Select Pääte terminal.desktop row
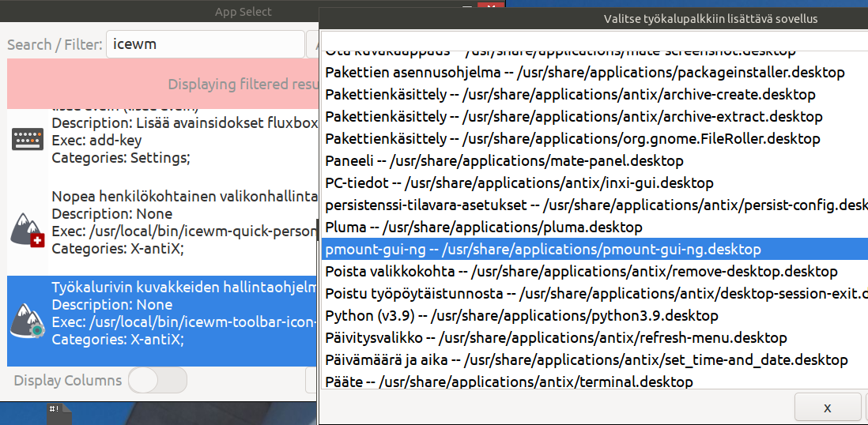The height and width of the screenshot is (425, 868). click(x=594, y=382)
